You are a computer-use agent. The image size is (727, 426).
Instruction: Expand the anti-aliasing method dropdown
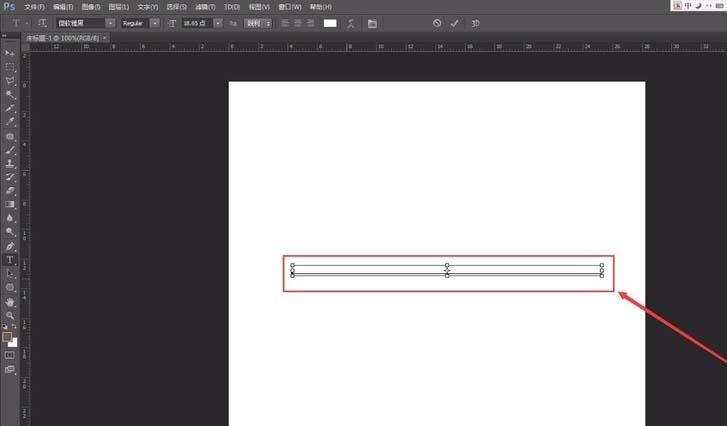click(267, 23)
